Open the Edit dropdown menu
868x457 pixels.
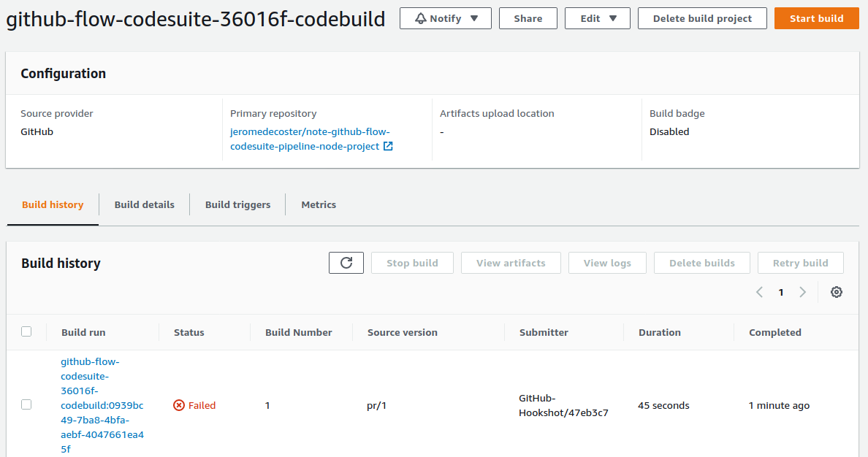pyautogui.click(x=598, y=18)
